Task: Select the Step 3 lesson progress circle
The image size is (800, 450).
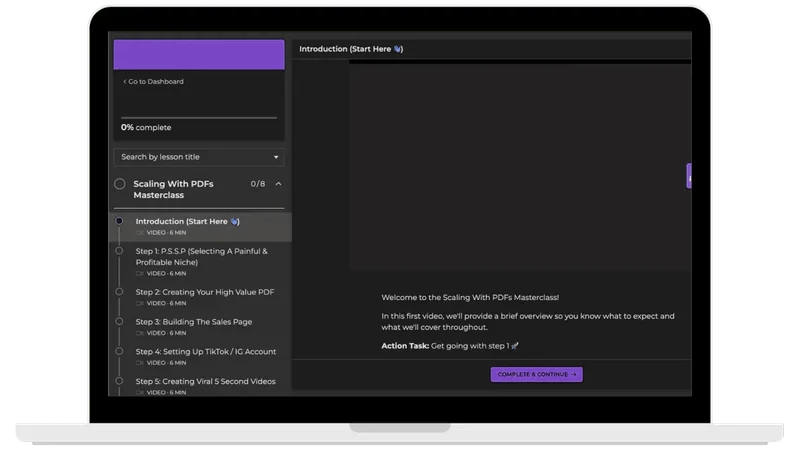Action: point(119,321)
